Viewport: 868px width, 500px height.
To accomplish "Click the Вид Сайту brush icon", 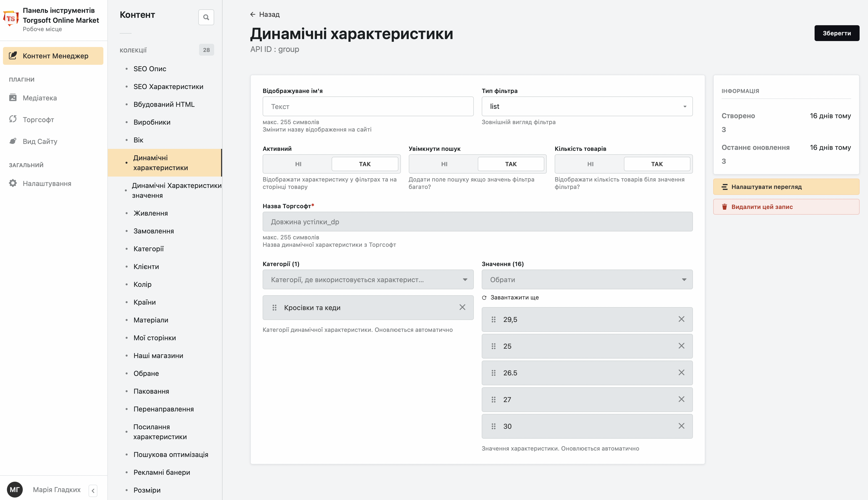I will pos(13,141).
